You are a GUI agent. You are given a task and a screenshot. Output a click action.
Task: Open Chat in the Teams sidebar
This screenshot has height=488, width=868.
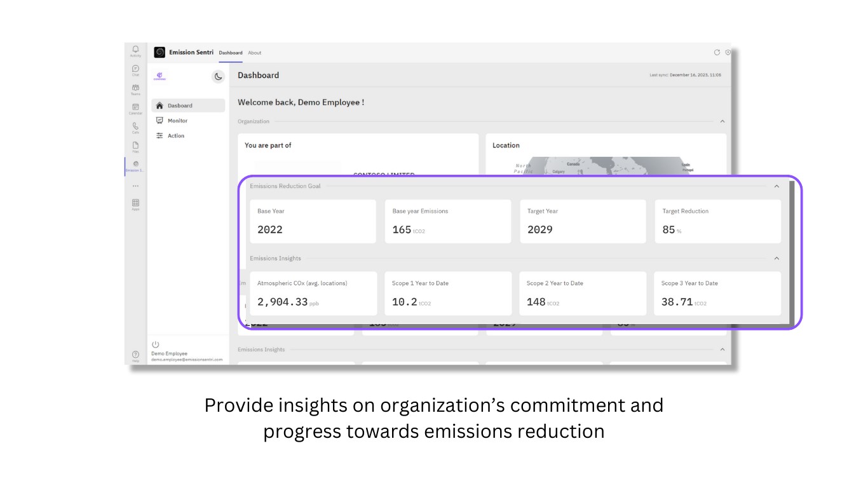point(135,69)
